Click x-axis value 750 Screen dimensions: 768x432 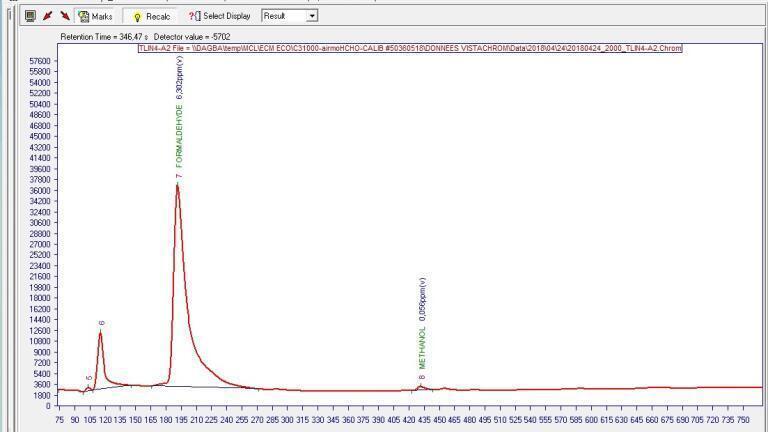(x=743, y=420)
